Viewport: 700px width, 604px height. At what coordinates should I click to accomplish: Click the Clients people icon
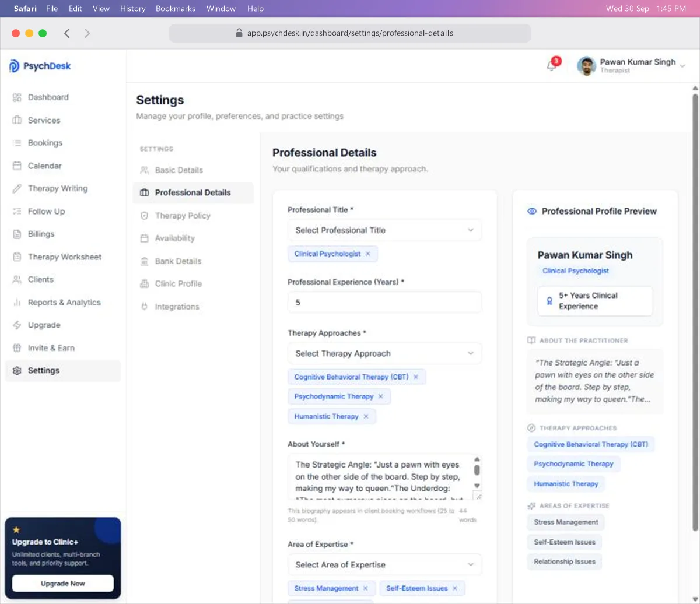pos(17,279)
